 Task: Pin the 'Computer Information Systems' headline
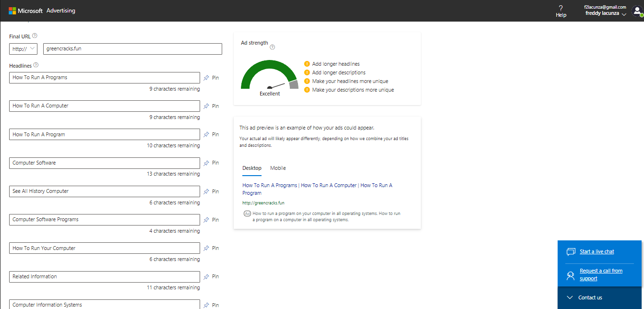[211, 305]
